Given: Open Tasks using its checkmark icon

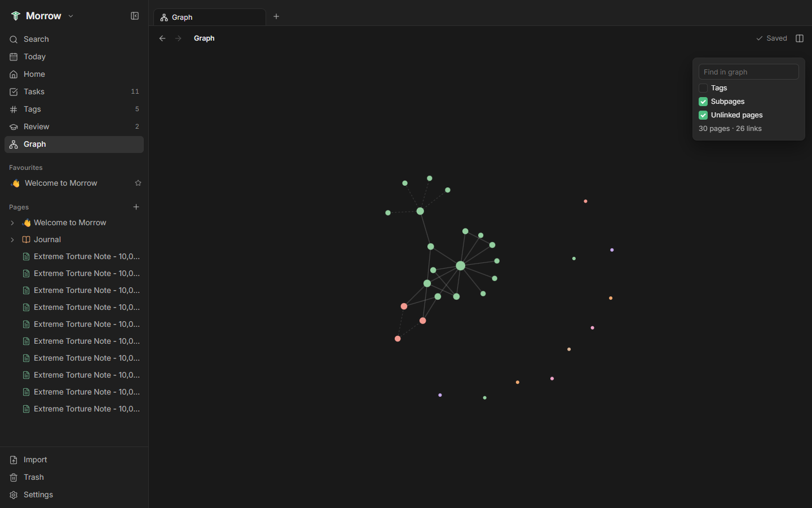Looking at the screenshot, I should click(x=14, y=92).
